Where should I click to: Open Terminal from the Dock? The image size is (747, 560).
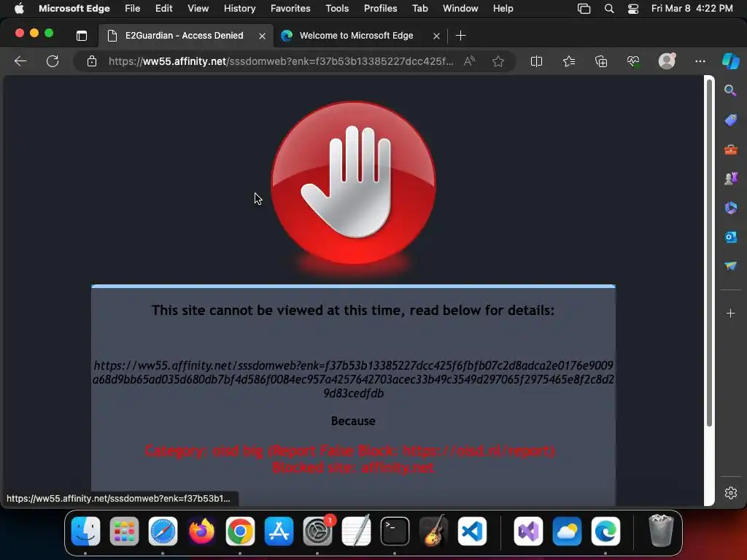click(x=395, y=531)
